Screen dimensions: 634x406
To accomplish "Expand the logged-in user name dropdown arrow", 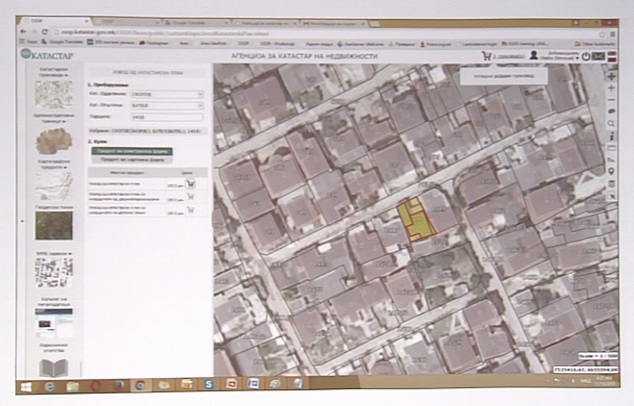I will (577, 59).
